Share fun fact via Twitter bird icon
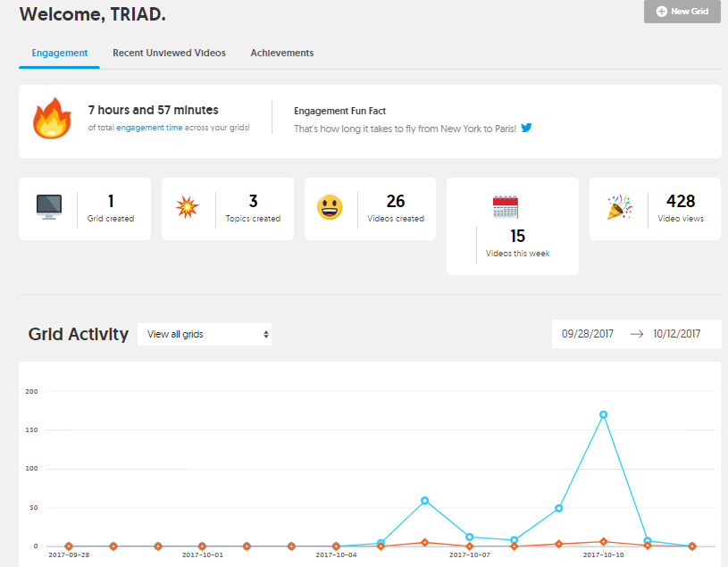The image size is (728, 567). (526, 128)
